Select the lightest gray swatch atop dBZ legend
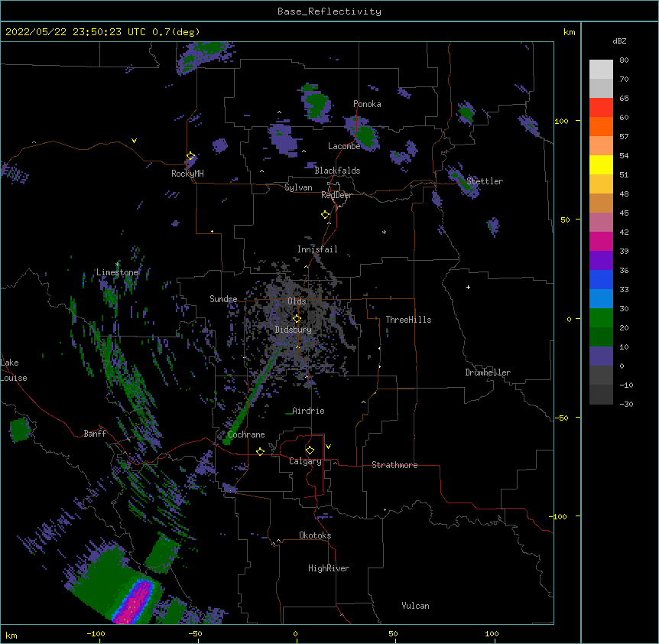Viewport: 659px width, 644px height. pos(601,69)
